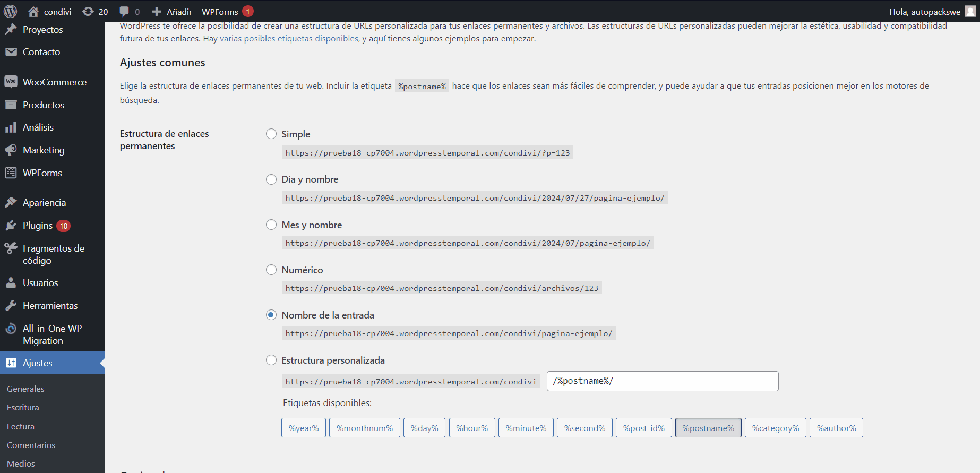The height and width of the screenshot is (473, 980).
Task: Open the Añadir new content menu
Action: [172, 12]
